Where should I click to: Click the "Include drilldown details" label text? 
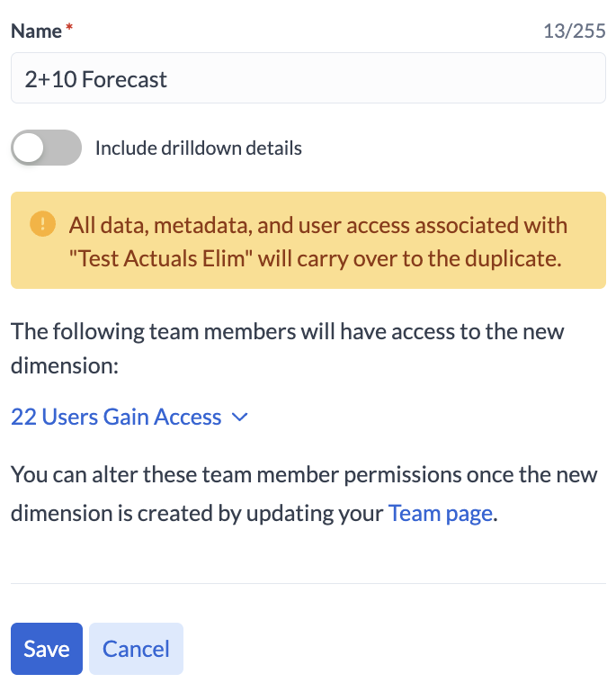pyautogui.click(x=198, y=148)
